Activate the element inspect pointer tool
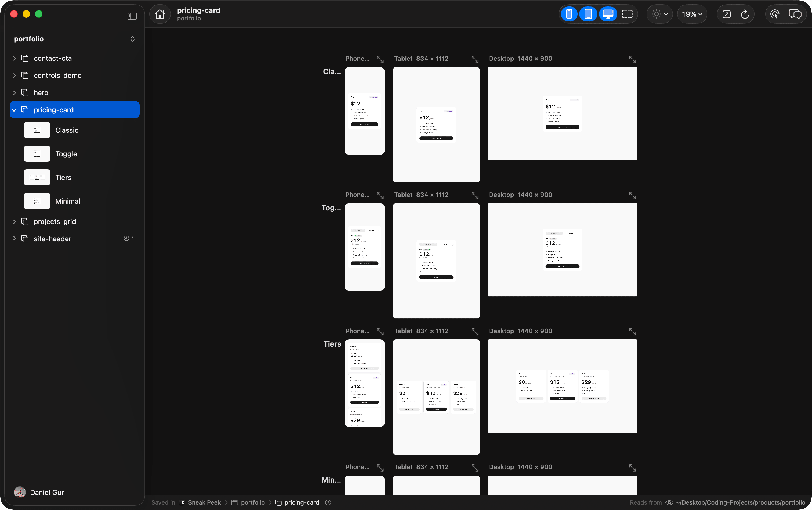This screenshot has width=812, height=510. pyautogui.click(x=775, y=14)
